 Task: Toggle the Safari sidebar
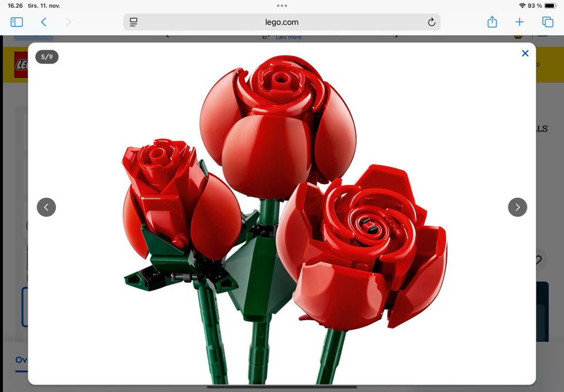(x=16, y=22)
